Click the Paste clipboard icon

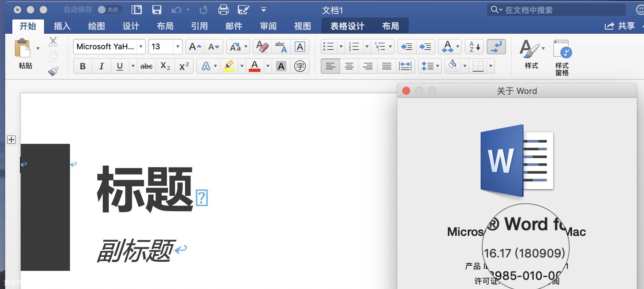22,48
